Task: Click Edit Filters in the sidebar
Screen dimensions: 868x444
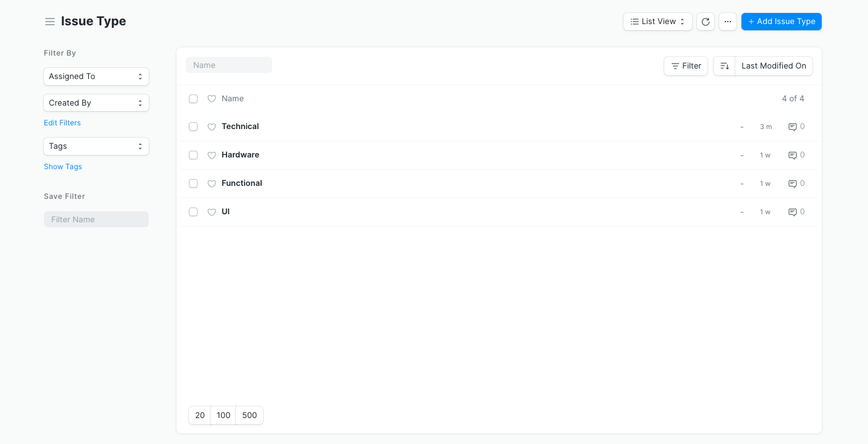Action: click(62, 122)
